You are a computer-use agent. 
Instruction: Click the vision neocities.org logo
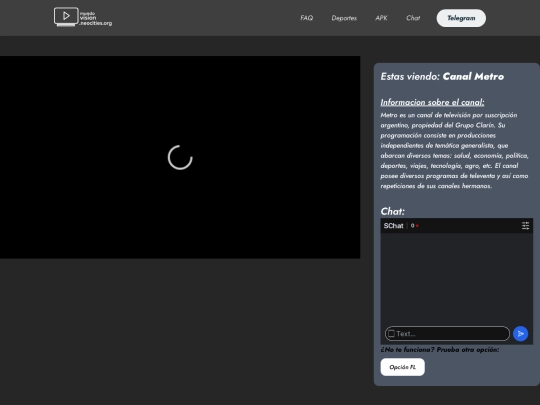click(83, 17)
